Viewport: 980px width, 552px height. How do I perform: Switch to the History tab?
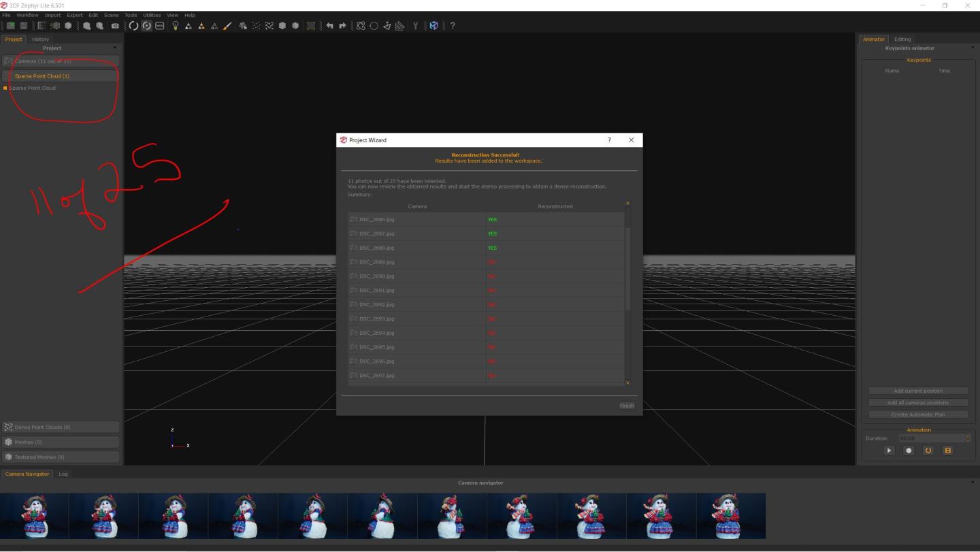coord(40,39)
